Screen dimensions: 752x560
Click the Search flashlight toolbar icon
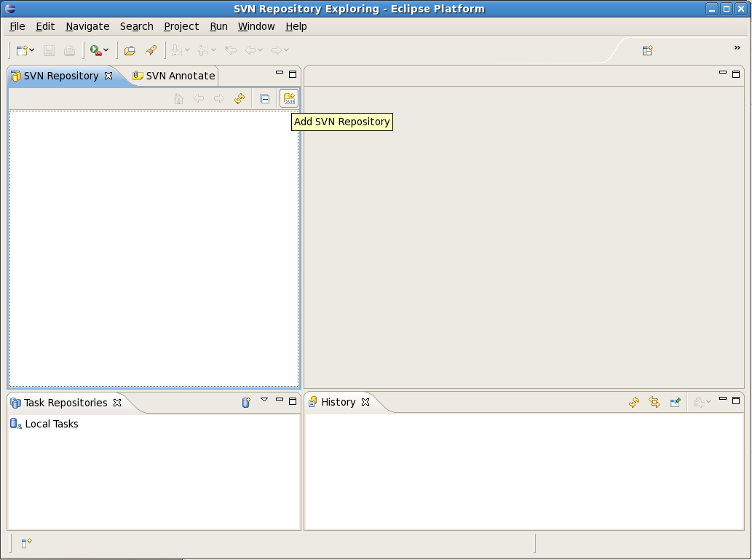click(x=151, y=50)
